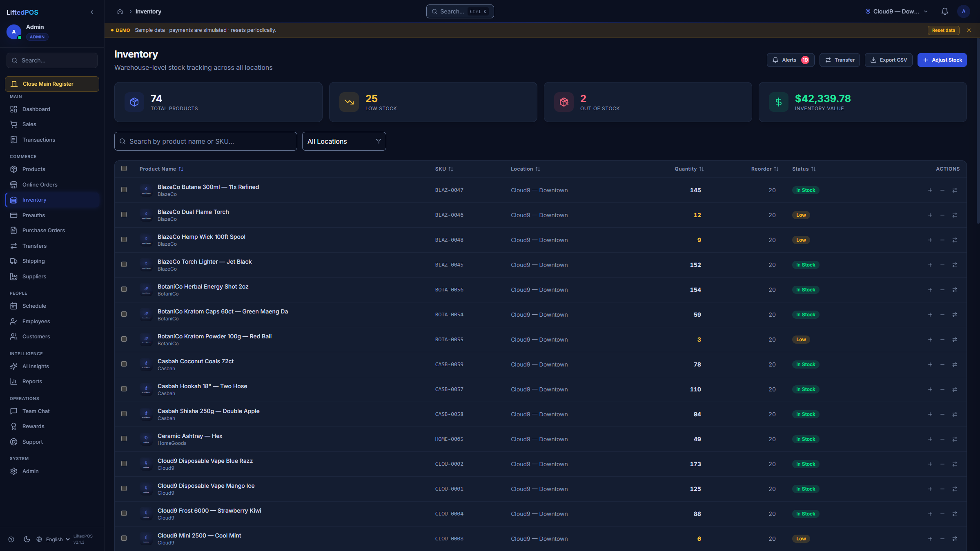Screen dimensions: 980x551
Task: Sort table by Reorder column
Action: click(x=765, y=169)
